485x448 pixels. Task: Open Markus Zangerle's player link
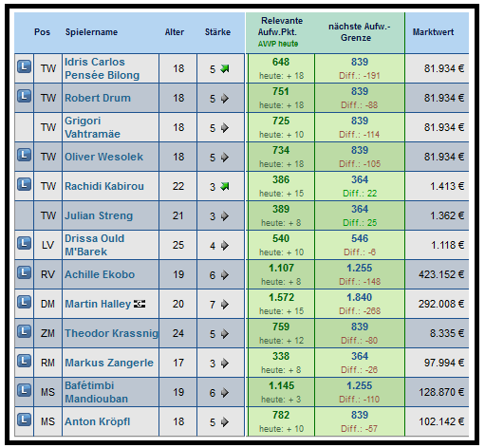click(109, 363)
